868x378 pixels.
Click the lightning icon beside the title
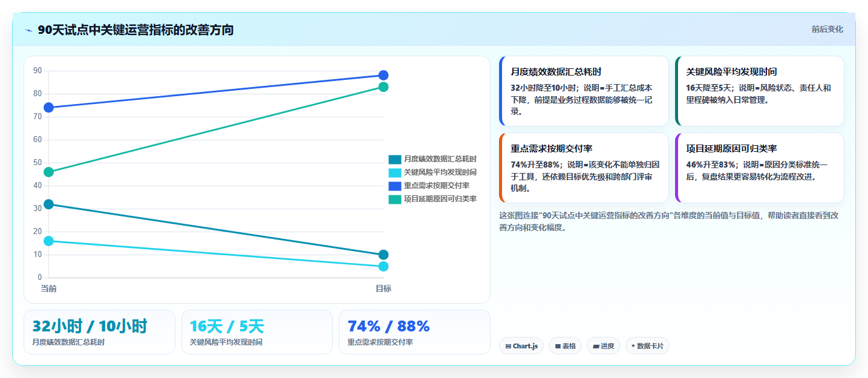[28, 30]
